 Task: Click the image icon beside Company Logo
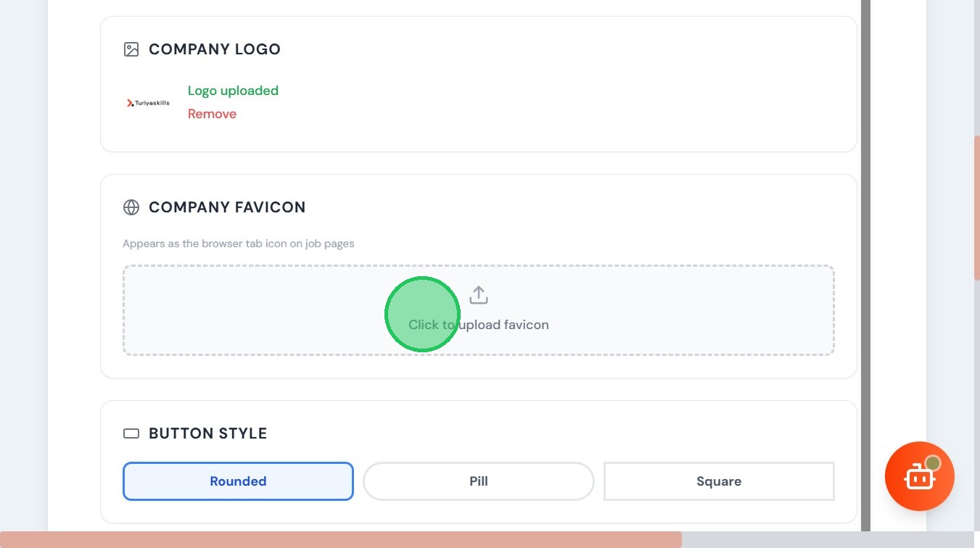coord(131,49)
